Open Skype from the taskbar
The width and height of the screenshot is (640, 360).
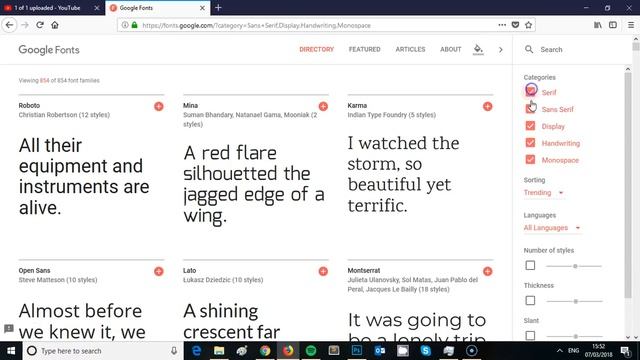pos(425,351)
